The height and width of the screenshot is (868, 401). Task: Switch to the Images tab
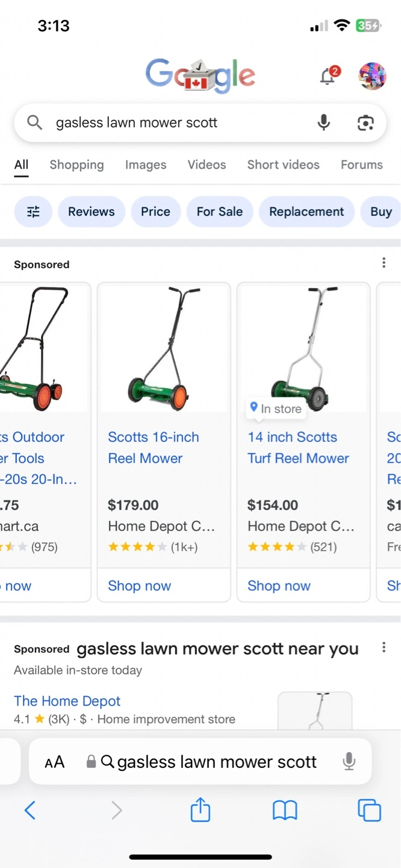coord(146,165)
